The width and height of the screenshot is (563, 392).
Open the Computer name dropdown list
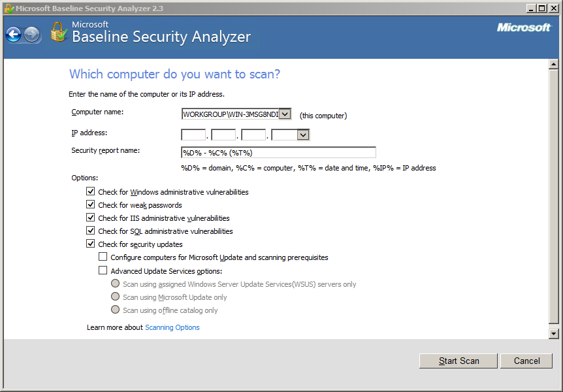pos(285,114)
